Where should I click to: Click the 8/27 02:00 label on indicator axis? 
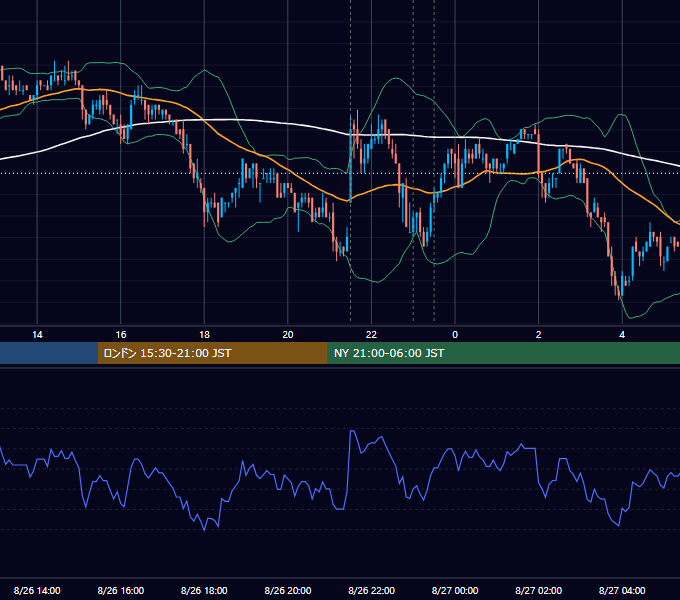point(538,590)
